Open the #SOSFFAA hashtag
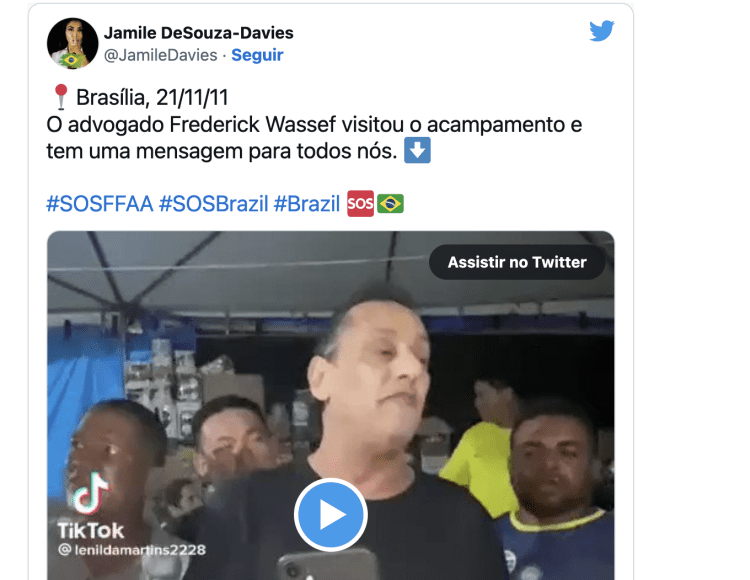The width and height of the screenshot is (750, 580). [99, 204]
